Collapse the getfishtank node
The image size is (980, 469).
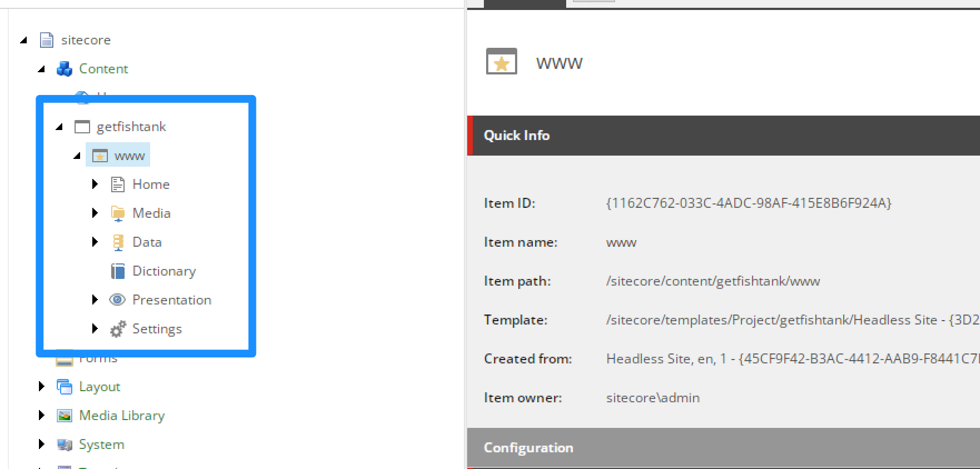coord(59,127)
